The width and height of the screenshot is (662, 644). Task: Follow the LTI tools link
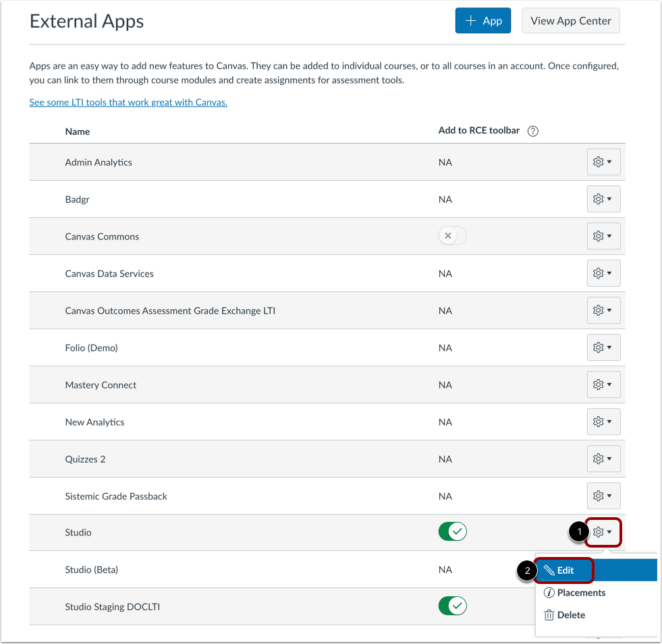point(128,102)
